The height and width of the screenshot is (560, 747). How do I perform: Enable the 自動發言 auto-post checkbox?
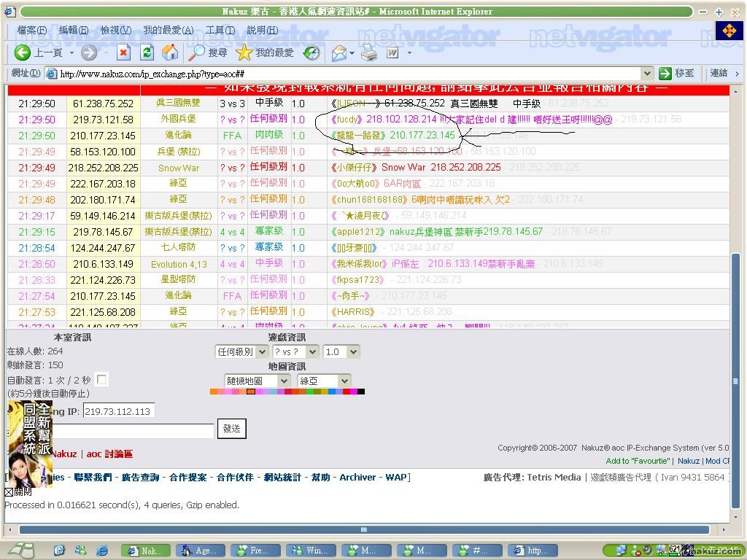pos(102,380)
